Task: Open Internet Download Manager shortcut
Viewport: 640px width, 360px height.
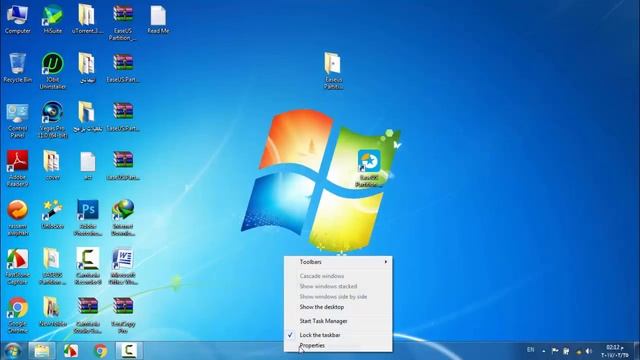Action: [x=123, y=217]
